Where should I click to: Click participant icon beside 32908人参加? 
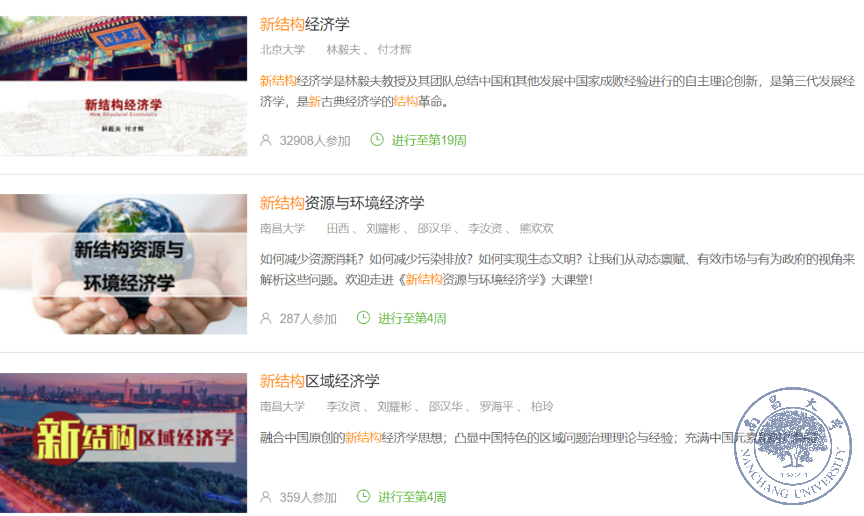[266, 140]
